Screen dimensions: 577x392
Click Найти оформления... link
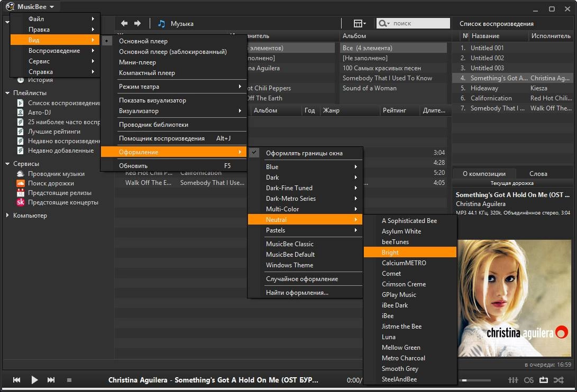tap(305, 293)
